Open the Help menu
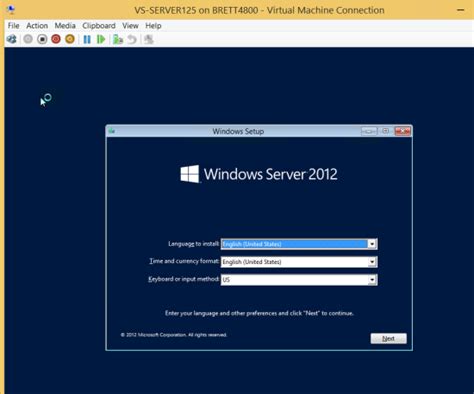This screenshot has height=394, width=474. click(153, 26)
